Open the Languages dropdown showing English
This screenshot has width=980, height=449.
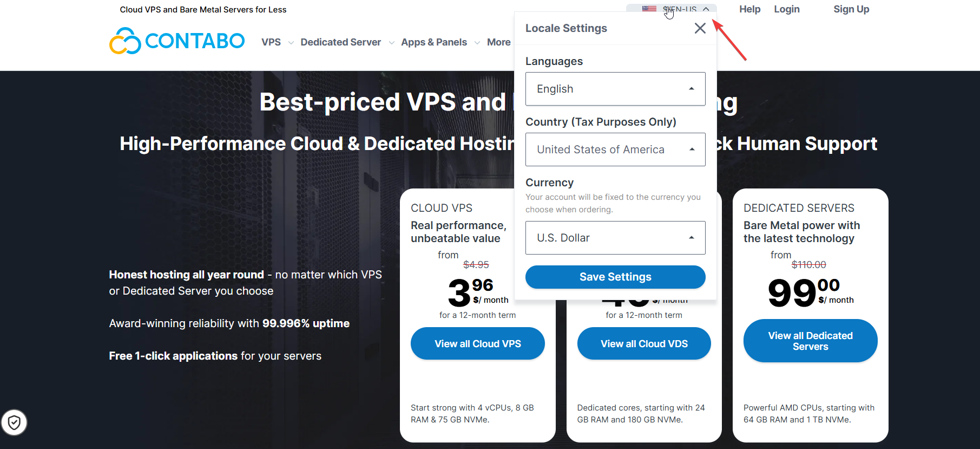[x=615, y=89]
